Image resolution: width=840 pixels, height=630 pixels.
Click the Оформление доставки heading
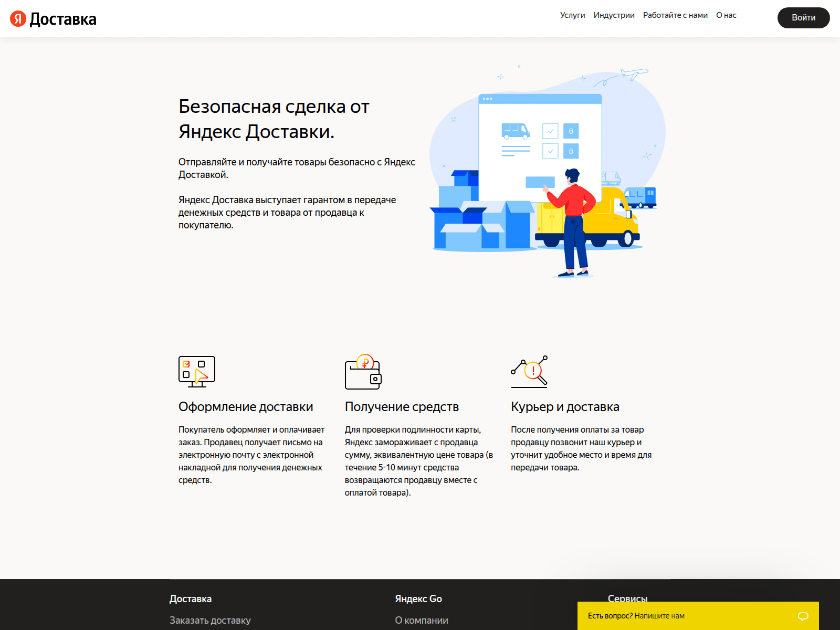[x=246, y=407]
